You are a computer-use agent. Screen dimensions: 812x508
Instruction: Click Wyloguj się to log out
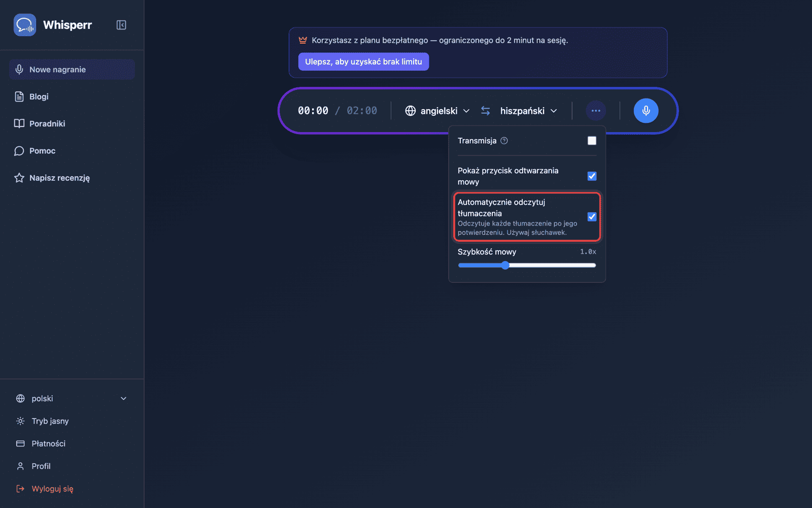click(x=72, y=489)
